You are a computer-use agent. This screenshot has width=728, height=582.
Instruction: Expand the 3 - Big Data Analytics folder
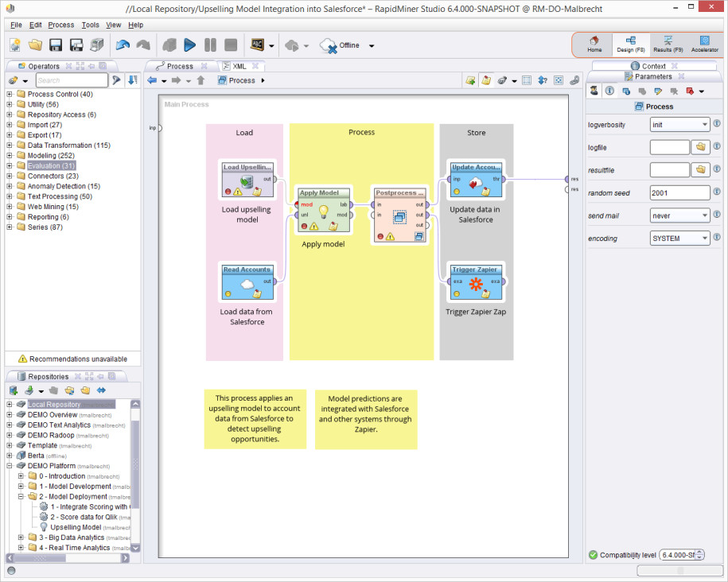[x=21, y=537]
